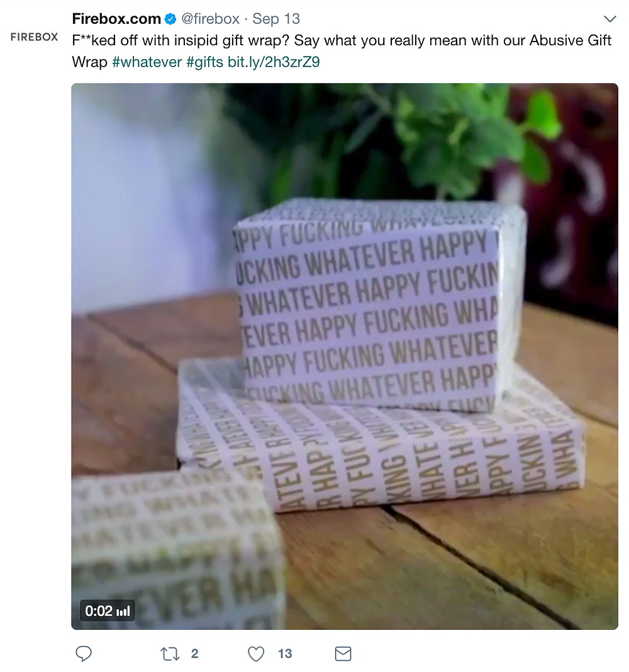629x672 pixels.
Task: Play the Abusive Gift Wrap video
Action: click(345, 356)
